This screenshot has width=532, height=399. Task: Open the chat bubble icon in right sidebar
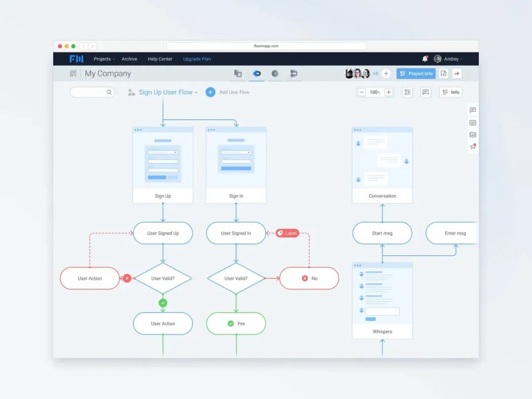(472, 110)
